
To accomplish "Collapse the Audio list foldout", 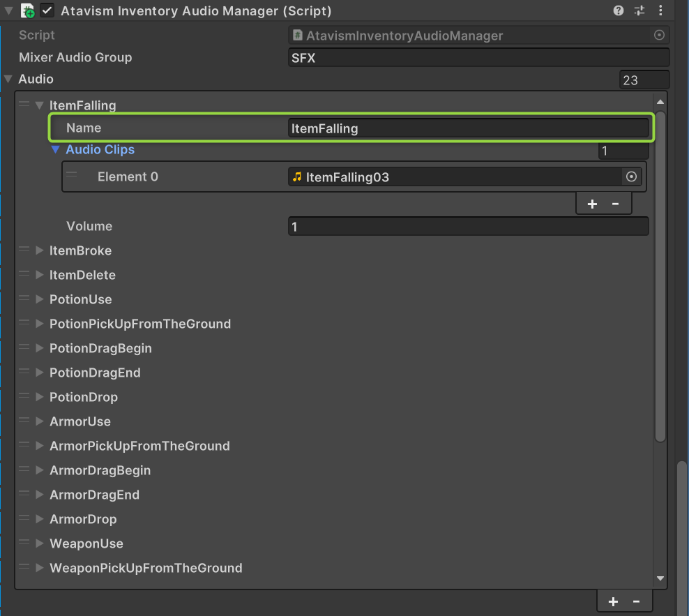I will (x=8, y=80).
